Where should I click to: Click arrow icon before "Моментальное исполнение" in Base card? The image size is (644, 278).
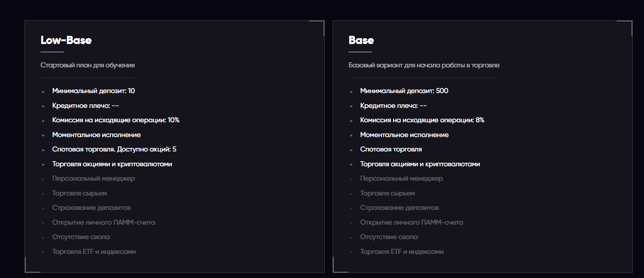(x=351, y=135)
